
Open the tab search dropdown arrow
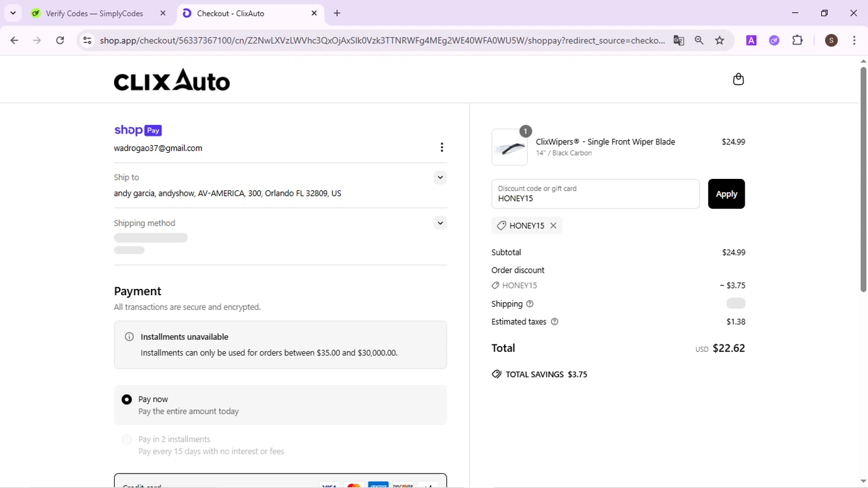point(13,13)
